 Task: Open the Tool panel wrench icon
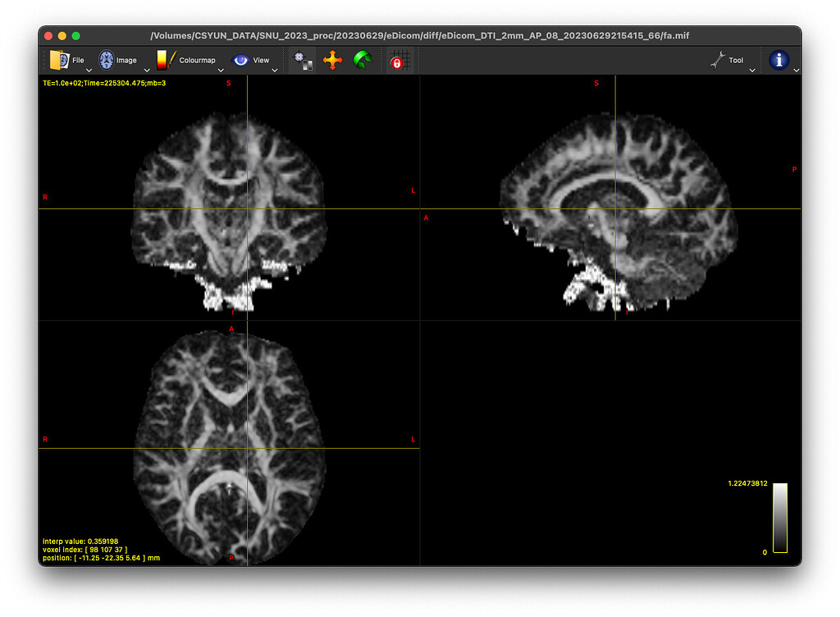point(719,60)
